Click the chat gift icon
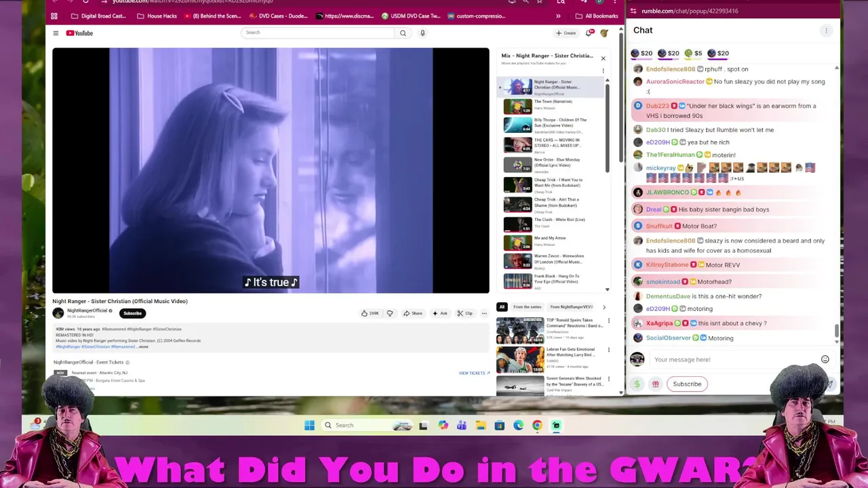868x488 pixels. tap(655, 384)
